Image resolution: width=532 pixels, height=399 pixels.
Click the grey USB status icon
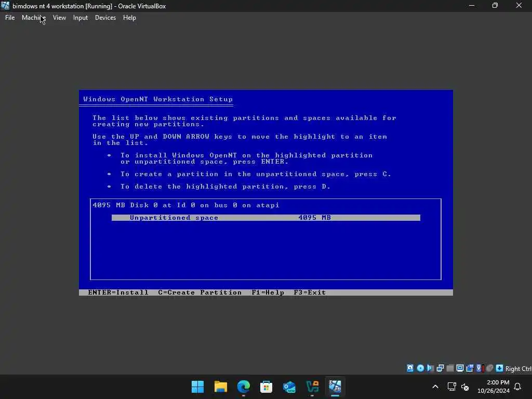pos(450,368)
